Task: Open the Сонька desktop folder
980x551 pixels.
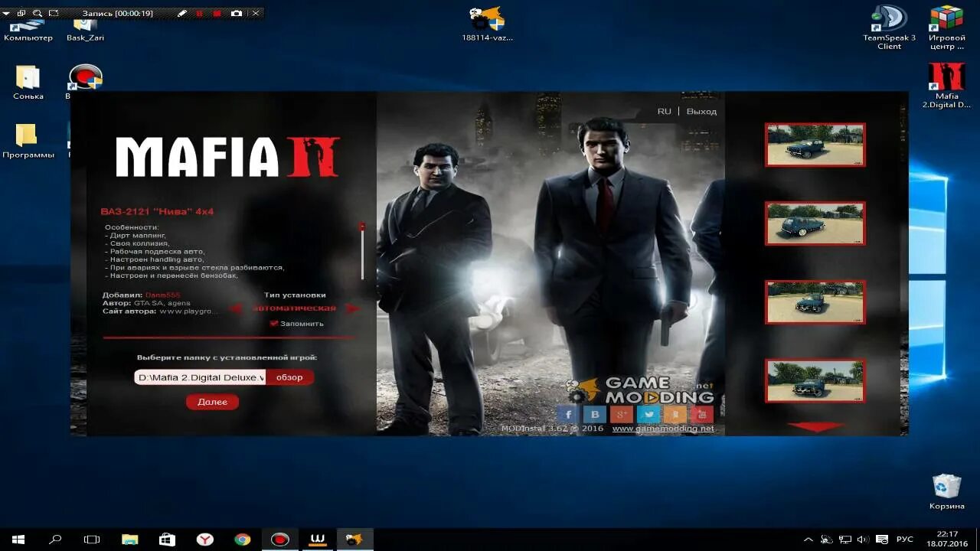Action: 28,83
